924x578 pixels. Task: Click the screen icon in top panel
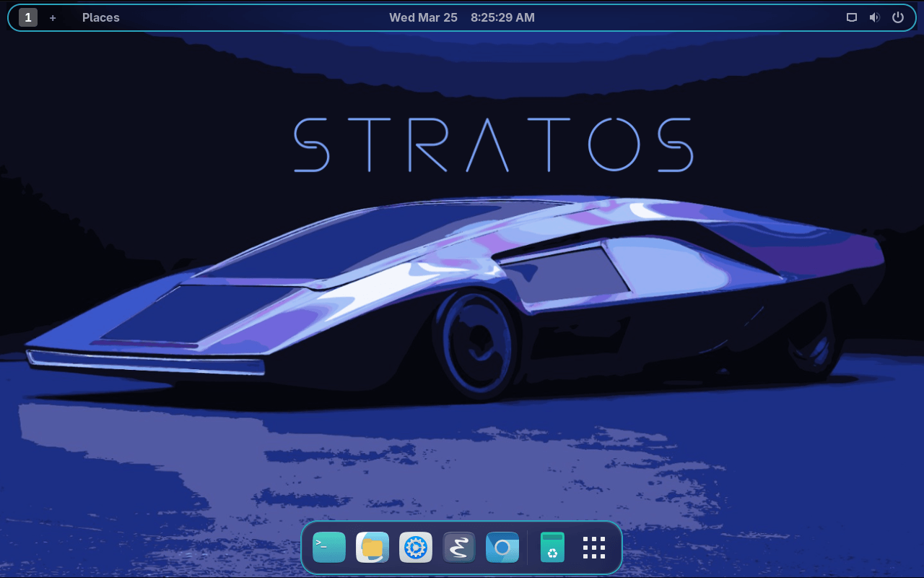(x=852, y=17)
